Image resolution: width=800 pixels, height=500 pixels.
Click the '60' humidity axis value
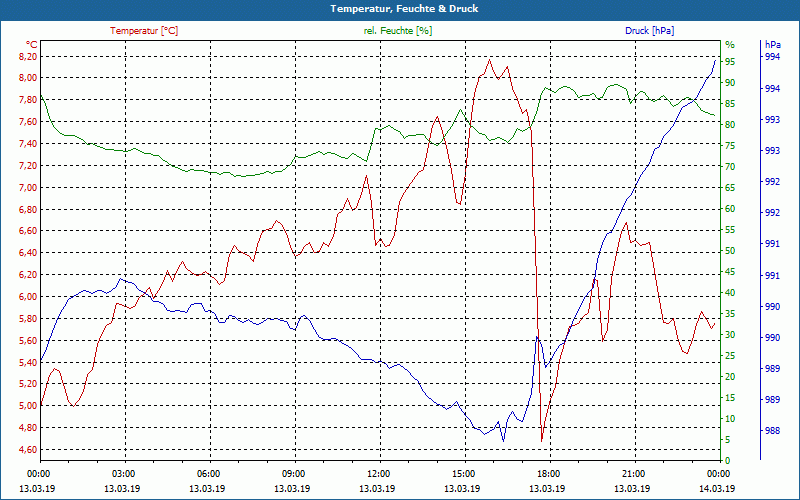tap(730, 209)
